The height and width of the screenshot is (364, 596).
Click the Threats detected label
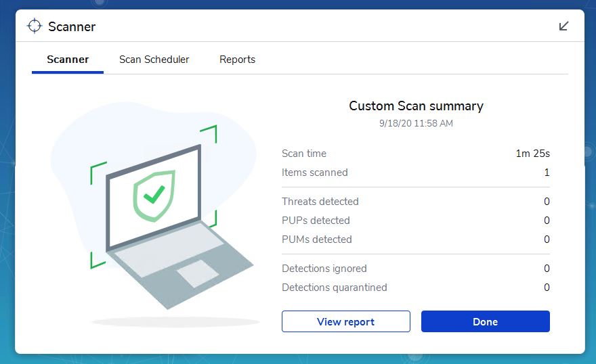pyautogui.click(x=320, y=201)
